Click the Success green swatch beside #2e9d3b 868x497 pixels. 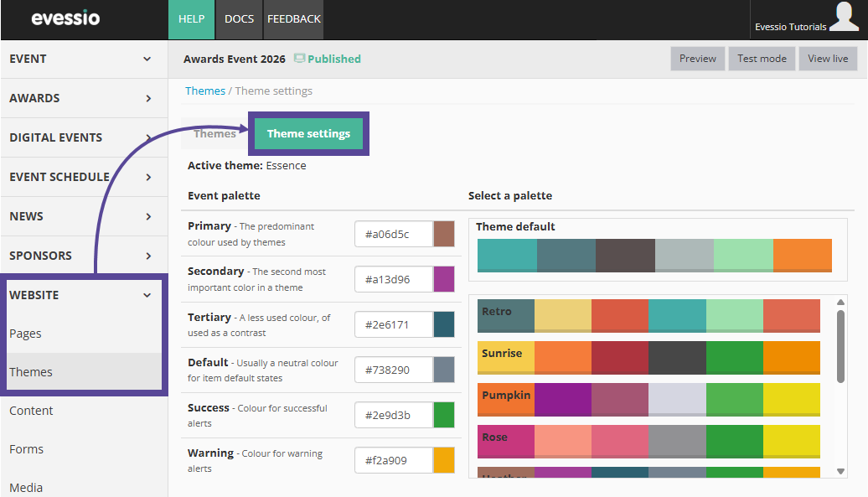point(446,415)
